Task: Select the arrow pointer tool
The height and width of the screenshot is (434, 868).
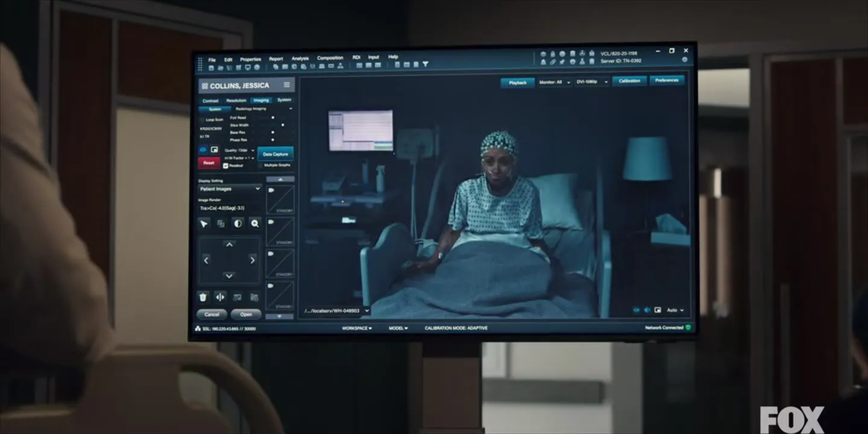Action: pos(204,224)
